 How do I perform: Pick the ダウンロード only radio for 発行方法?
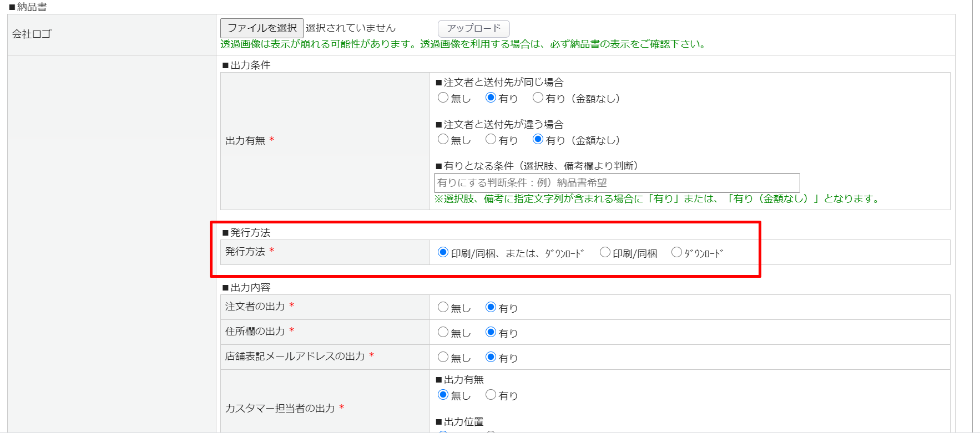[x=676, y=253]
